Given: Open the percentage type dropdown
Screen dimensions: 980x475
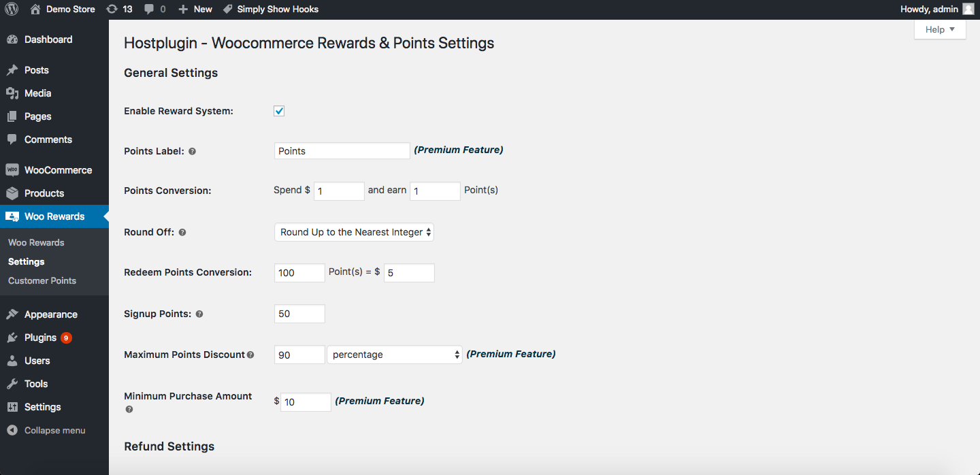Looking at the screenshot, I should 395,355.
